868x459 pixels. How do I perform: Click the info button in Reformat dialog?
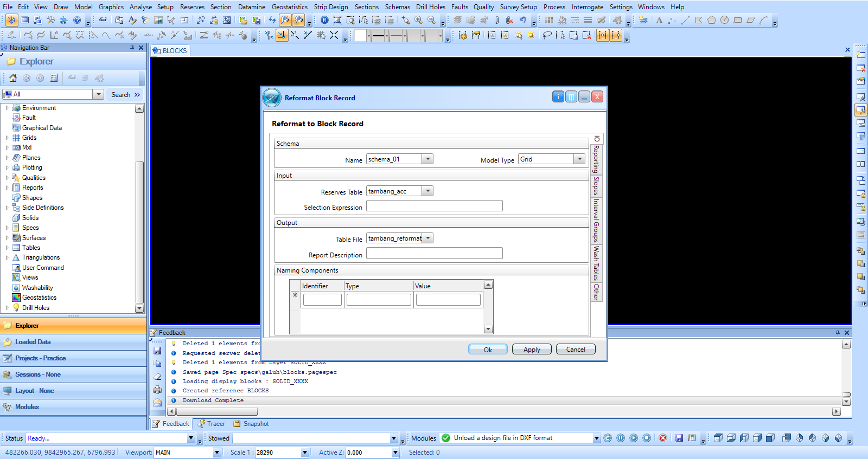pyautogui.click(x=558, y=97)
